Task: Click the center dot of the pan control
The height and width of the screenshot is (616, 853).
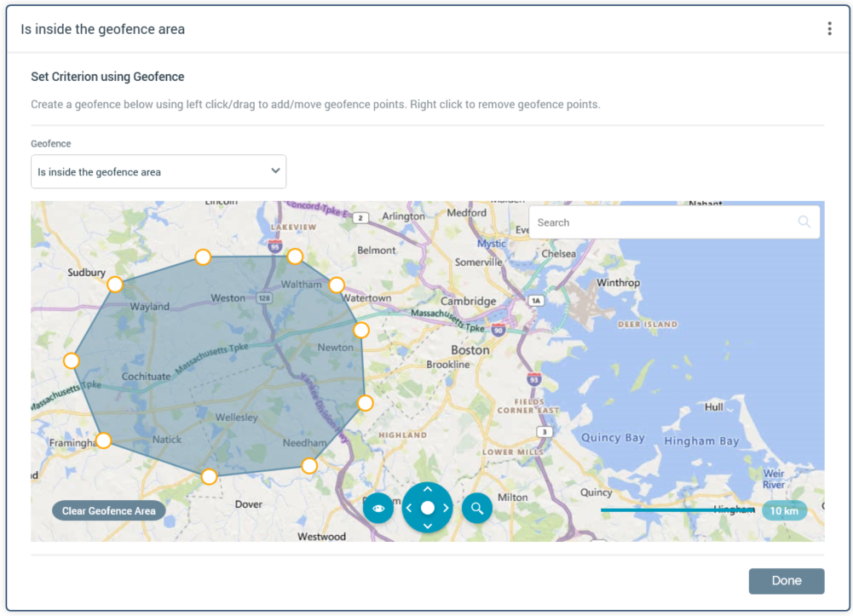Action: tap(428, 508)
